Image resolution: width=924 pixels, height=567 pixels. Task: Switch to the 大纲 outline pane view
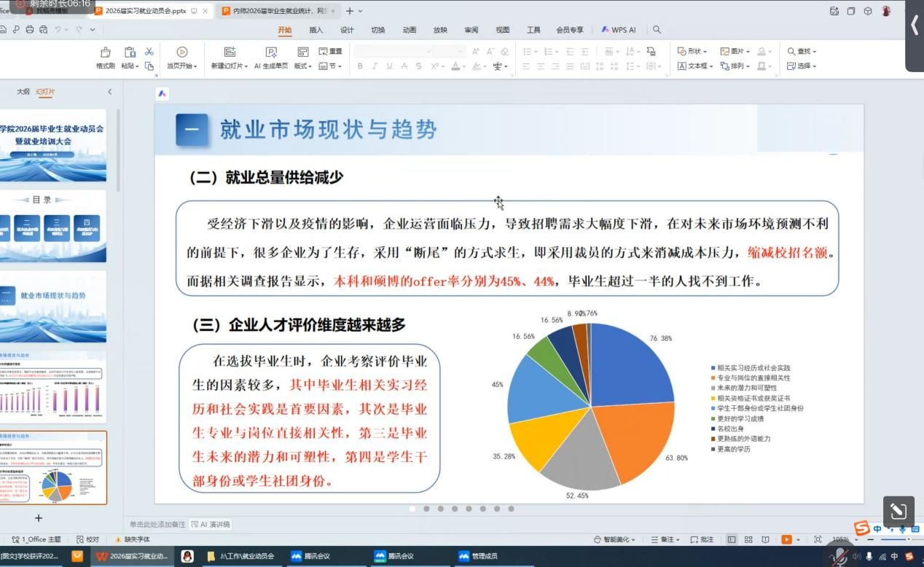pyautogui.click(x=23, y=92)
